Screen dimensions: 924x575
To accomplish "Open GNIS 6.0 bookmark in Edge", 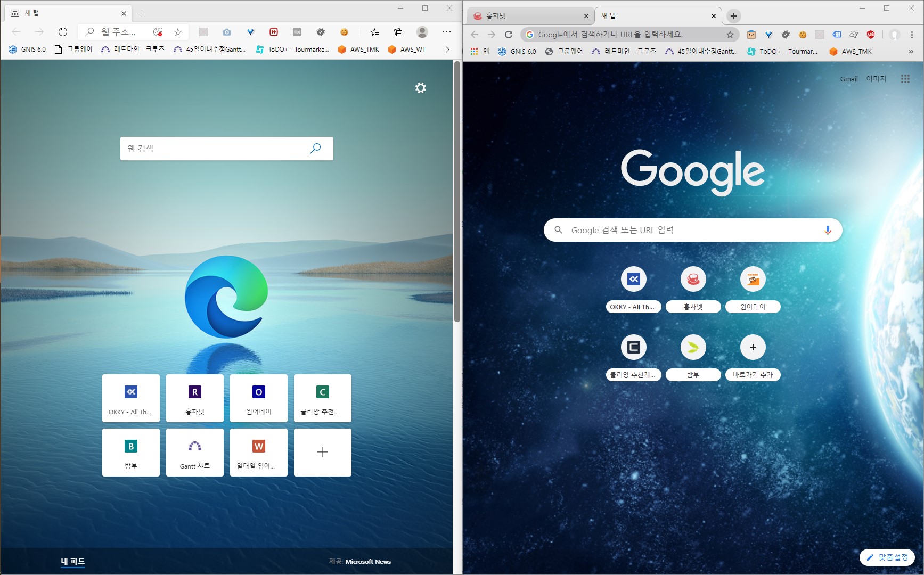I will click(27, 50).
